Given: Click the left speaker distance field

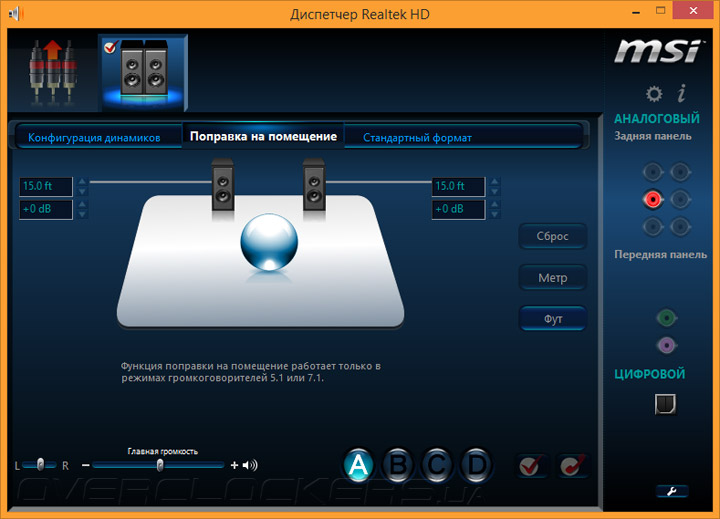Looking at the screenshot, I should (46, 186).
